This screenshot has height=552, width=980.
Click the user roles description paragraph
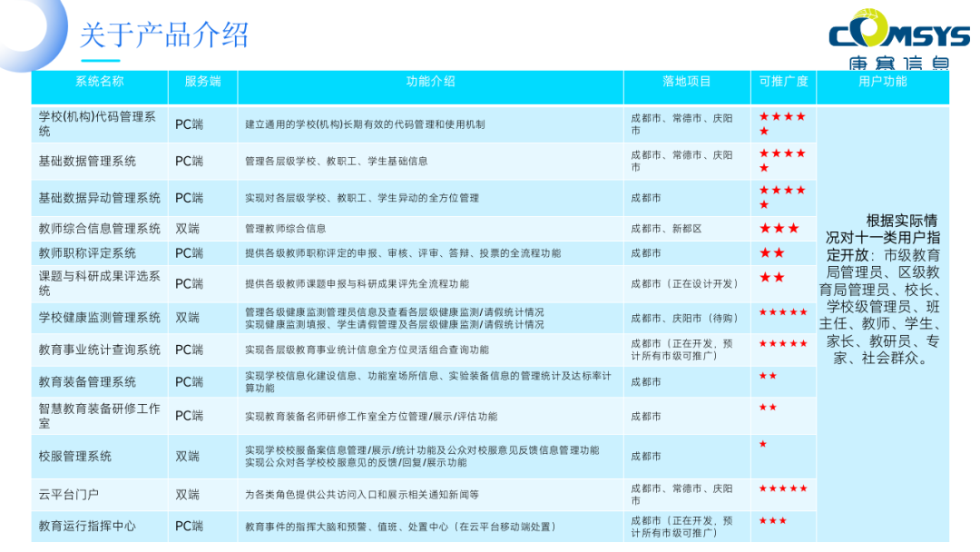point(882,289)
